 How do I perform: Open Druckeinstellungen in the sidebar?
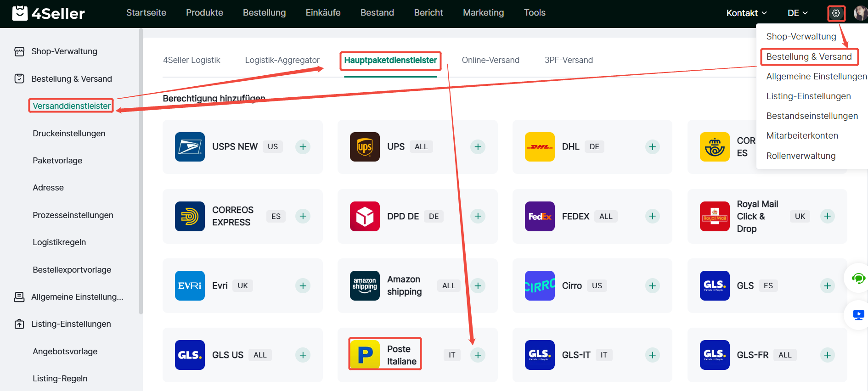tap(69, 134)
